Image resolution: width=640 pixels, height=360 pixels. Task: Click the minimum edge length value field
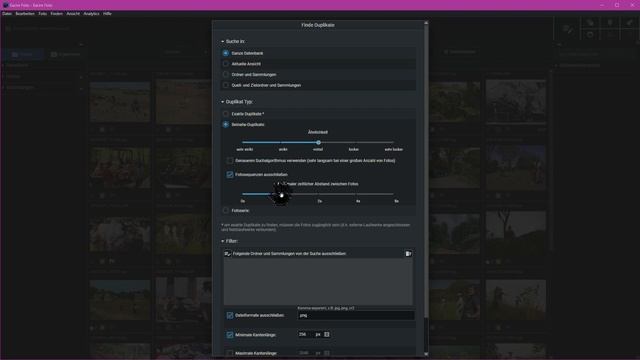click(x=306, y=334)
